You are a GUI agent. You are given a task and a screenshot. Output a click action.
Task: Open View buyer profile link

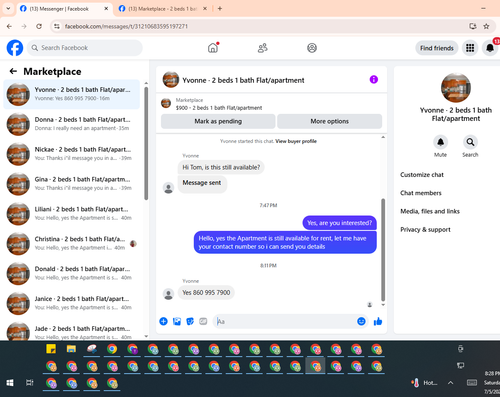tap(296, 141)
